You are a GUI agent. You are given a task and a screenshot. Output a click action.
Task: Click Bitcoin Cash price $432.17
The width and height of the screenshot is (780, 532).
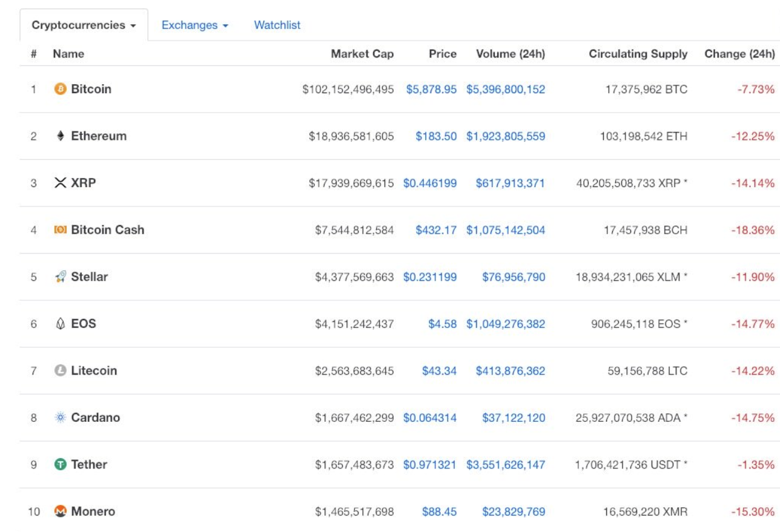click(436, 230)
